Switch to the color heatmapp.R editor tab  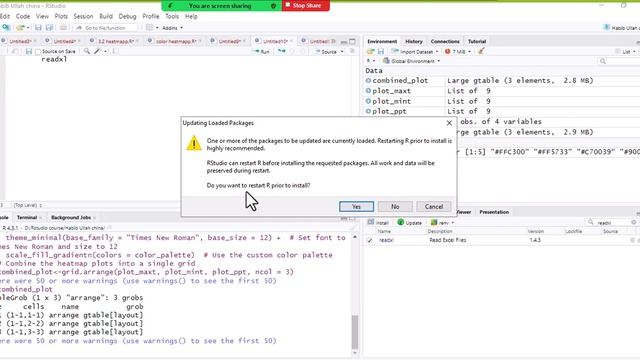click(x=176, y=41)
